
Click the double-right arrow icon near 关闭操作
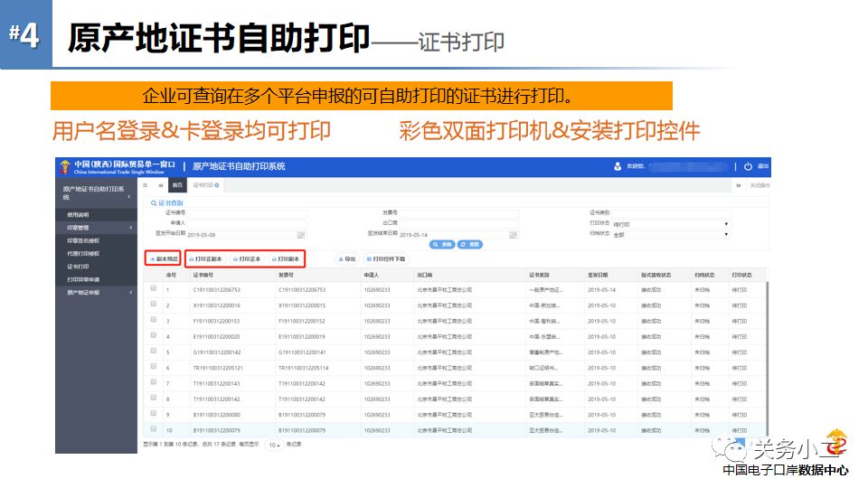[x=739, y=185]
